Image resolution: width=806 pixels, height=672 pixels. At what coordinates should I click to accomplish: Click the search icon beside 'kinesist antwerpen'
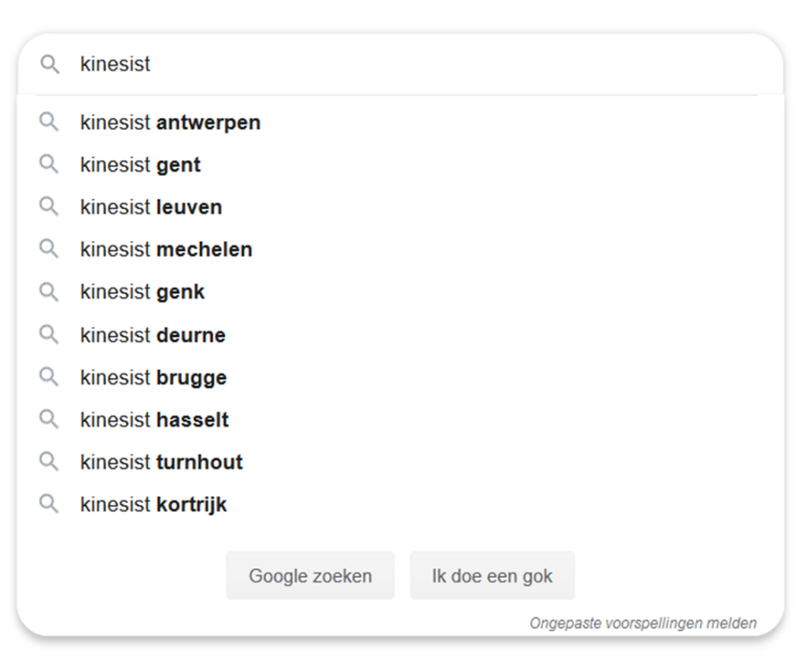click(49, 122)
